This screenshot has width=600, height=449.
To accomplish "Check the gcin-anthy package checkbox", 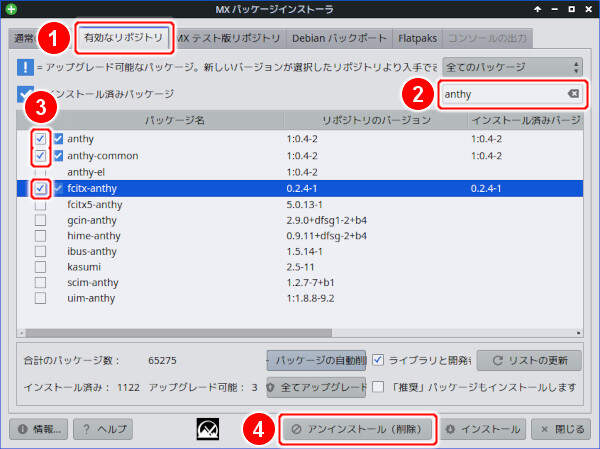I will (x=40, y=220).
